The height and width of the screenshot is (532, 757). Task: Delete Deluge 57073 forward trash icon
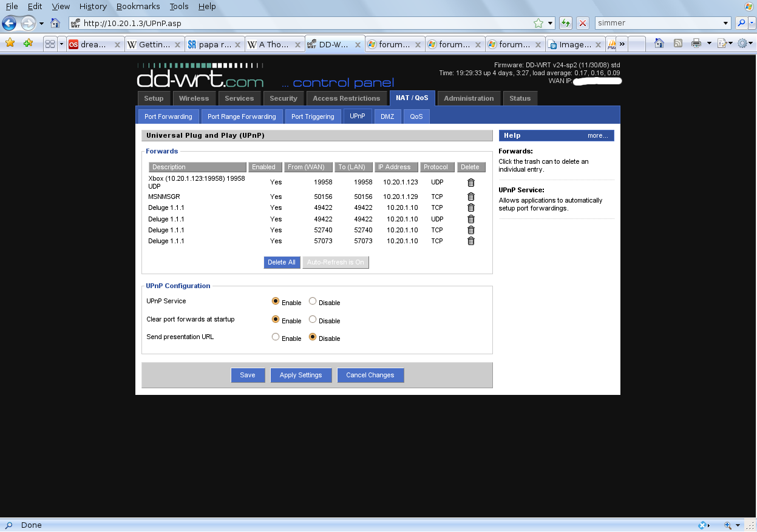[x=470, y=241]
